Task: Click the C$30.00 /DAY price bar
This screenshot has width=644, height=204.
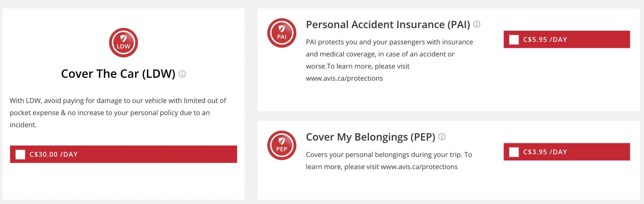Action: click(123, 154)
